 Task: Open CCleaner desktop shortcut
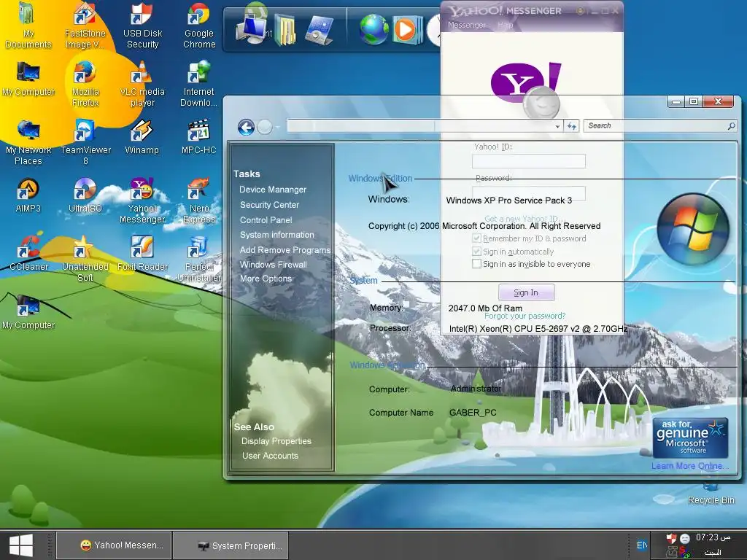28,253
